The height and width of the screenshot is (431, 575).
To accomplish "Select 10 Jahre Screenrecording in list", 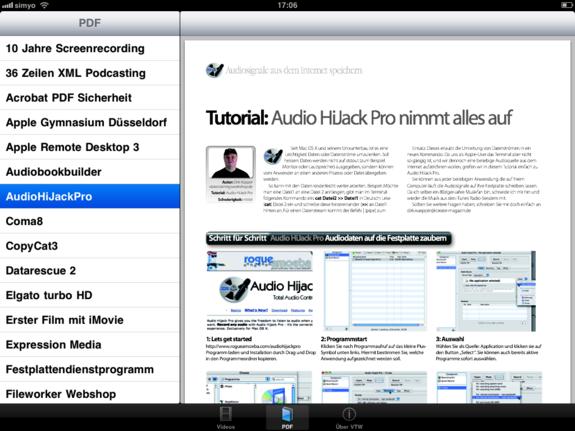I will click(90, 48).
